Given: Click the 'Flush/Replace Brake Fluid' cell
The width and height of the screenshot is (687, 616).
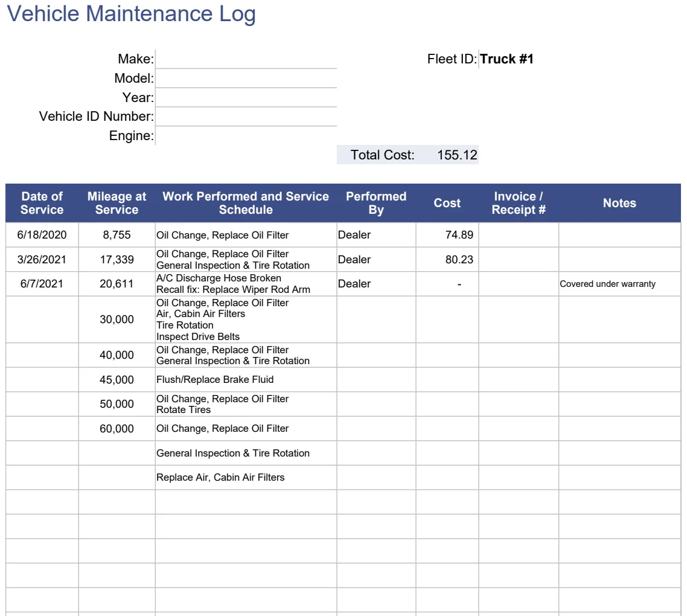Looking at the screenshot, I should pyautogui.click(x=246, y=380).
